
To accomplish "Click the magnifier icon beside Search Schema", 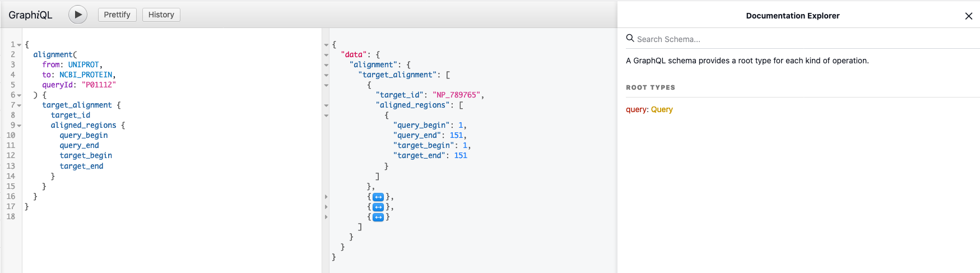I will [630, 38].
